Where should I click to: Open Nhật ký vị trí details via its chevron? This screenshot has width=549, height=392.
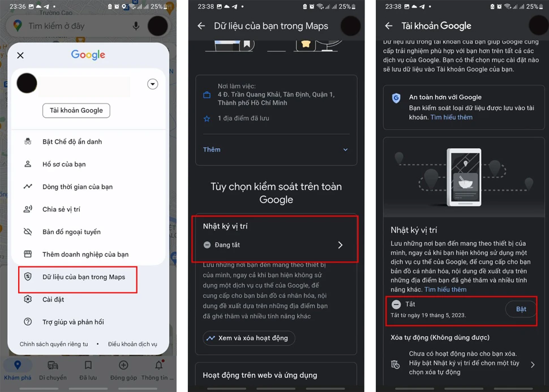[340, 245]
